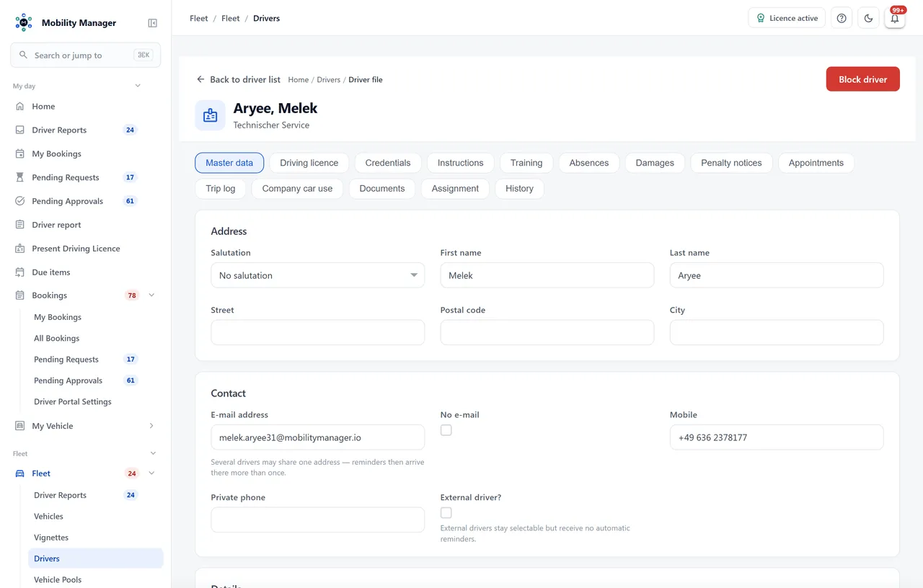Tick the No e-mail checkbox

click(446, 430)
